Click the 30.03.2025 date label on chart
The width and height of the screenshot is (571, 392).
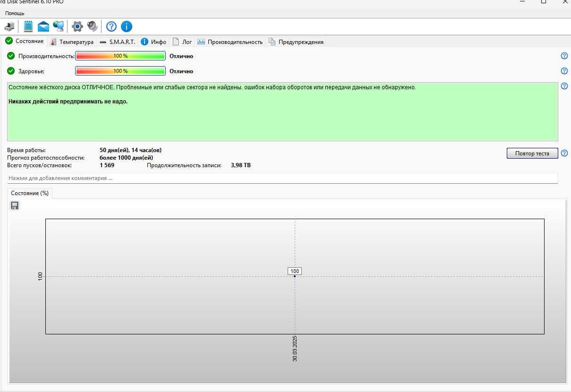pyautogui.click(x=295, y=349)
